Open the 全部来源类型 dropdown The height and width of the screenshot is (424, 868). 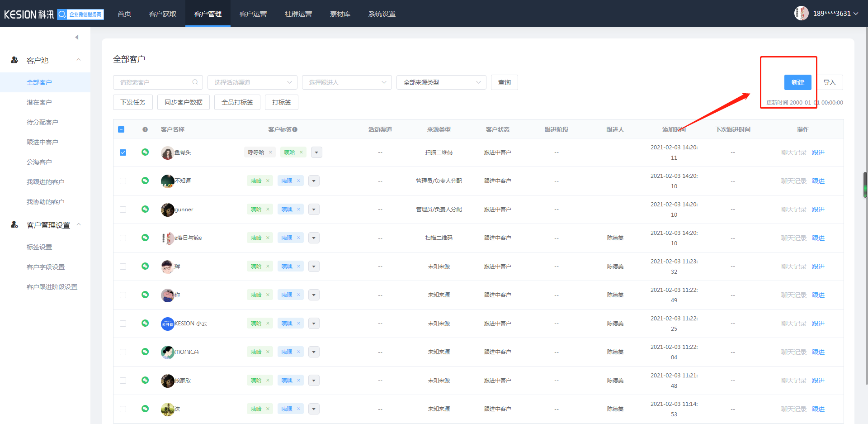pos(441,82)
